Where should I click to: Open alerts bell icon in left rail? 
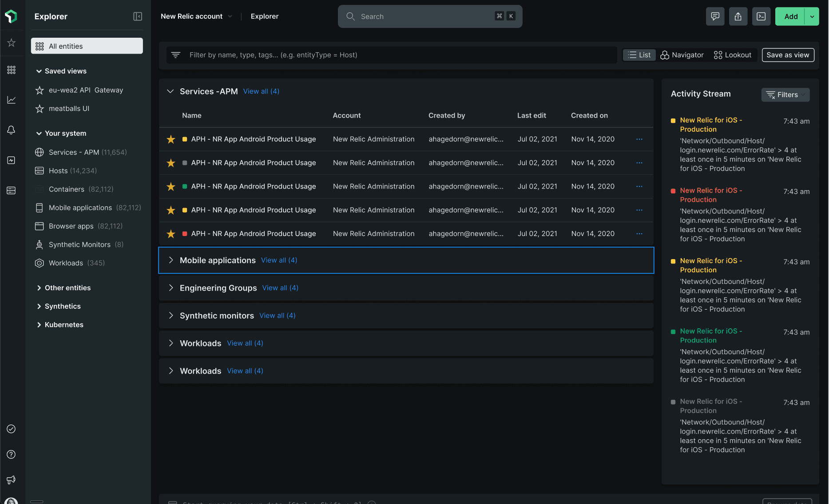click(12, 130)
